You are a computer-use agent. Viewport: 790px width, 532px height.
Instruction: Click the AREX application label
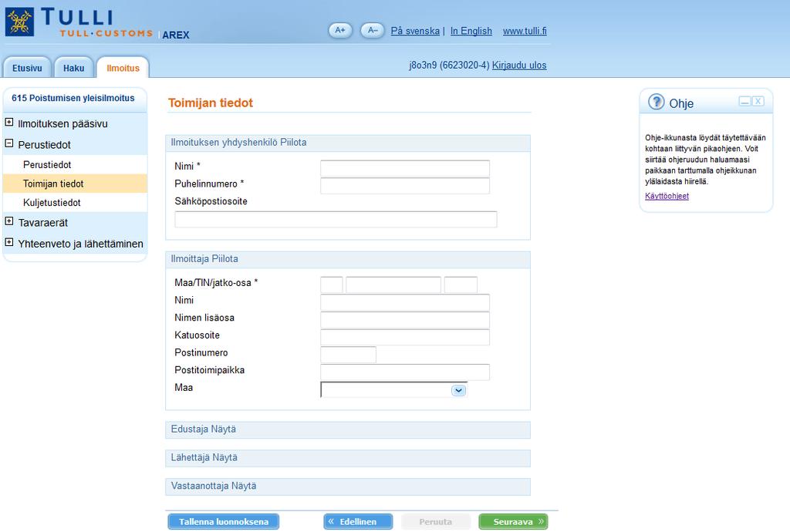(176, 35)
